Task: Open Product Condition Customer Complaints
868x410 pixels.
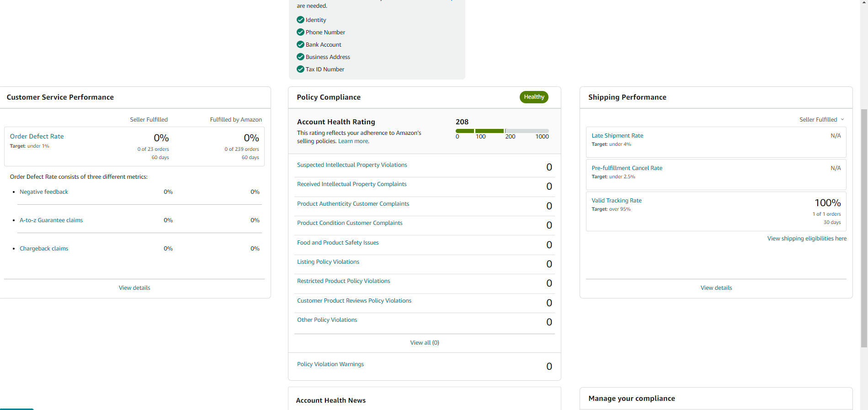Action: (x=350, y=223)
